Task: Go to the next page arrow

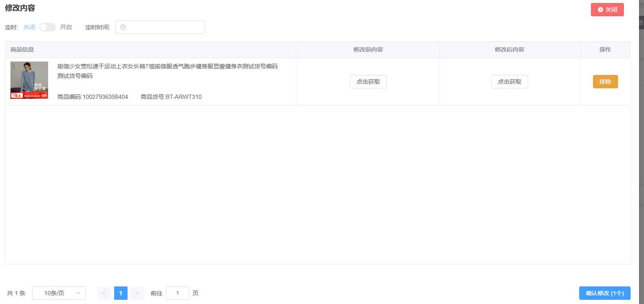Action: click(138, 293)
